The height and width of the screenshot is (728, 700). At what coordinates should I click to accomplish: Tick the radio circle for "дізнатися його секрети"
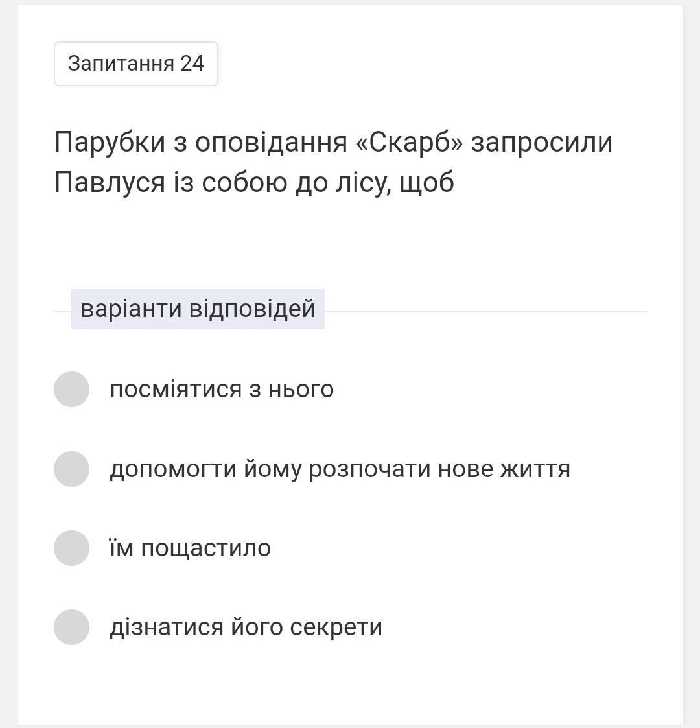[71, 627]
